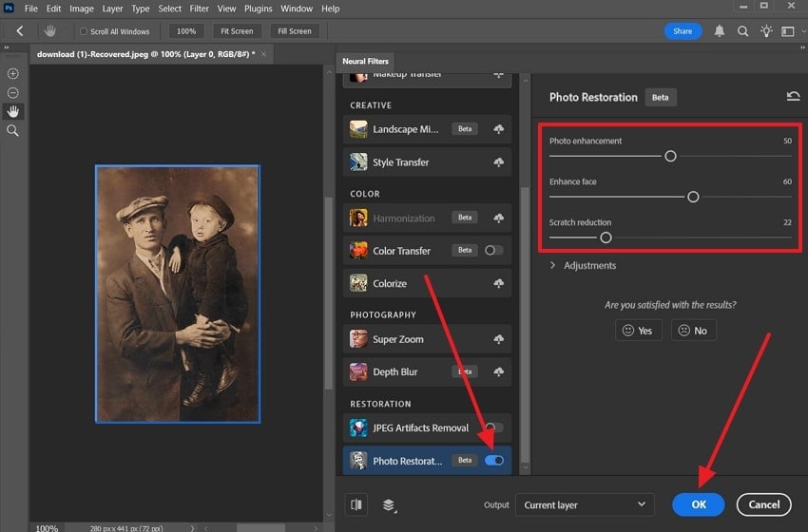Open the Output Current layer dropdown
The width and height of the screenshot is (808, 532).
coord(585,504)
